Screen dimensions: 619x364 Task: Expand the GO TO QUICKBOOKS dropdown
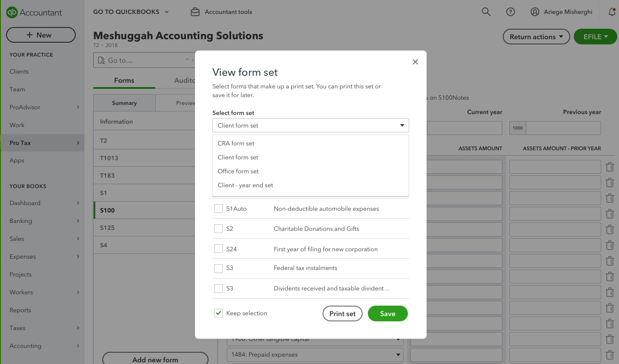point(131,12)
